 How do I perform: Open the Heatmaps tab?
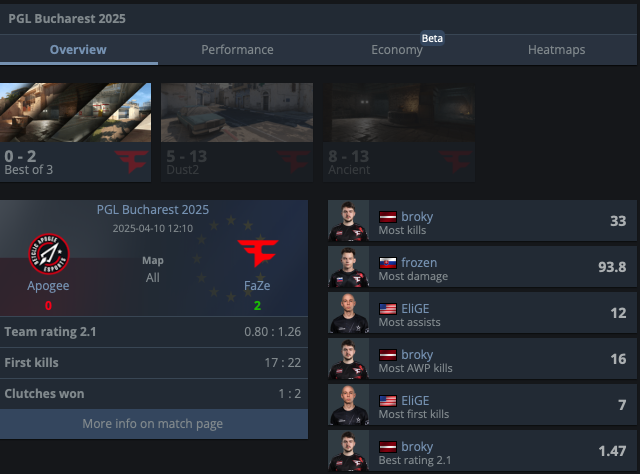(556, 50)
